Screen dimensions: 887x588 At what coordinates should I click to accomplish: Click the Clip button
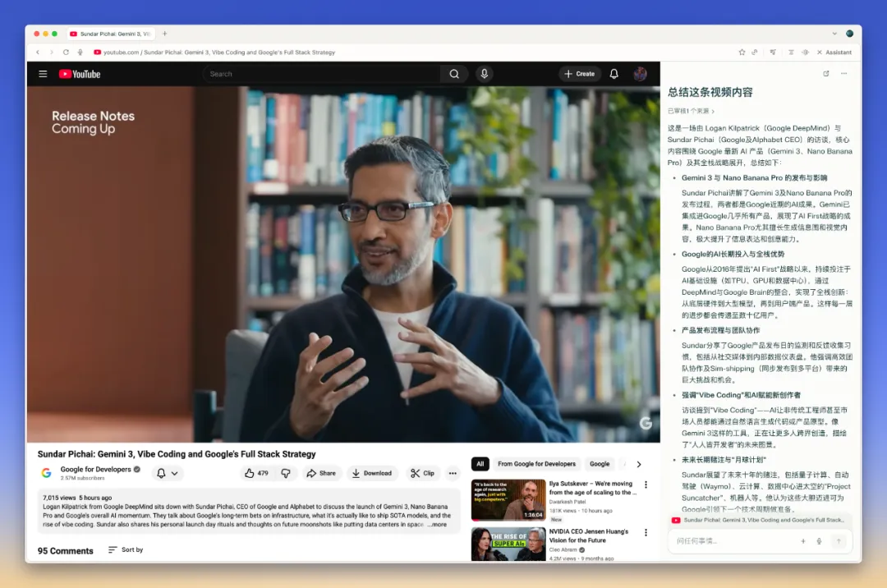(423, 473)
